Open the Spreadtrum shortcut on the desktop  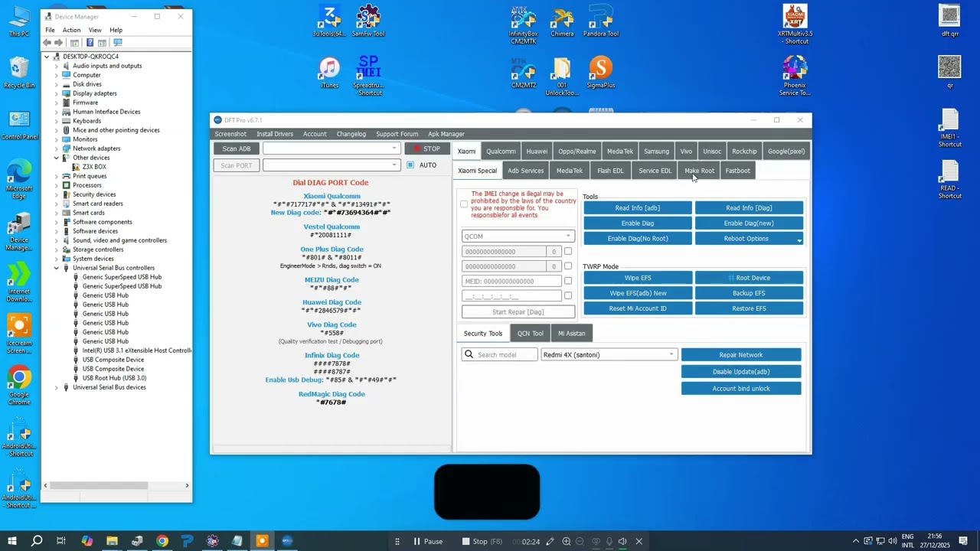(x=368, y=77)
